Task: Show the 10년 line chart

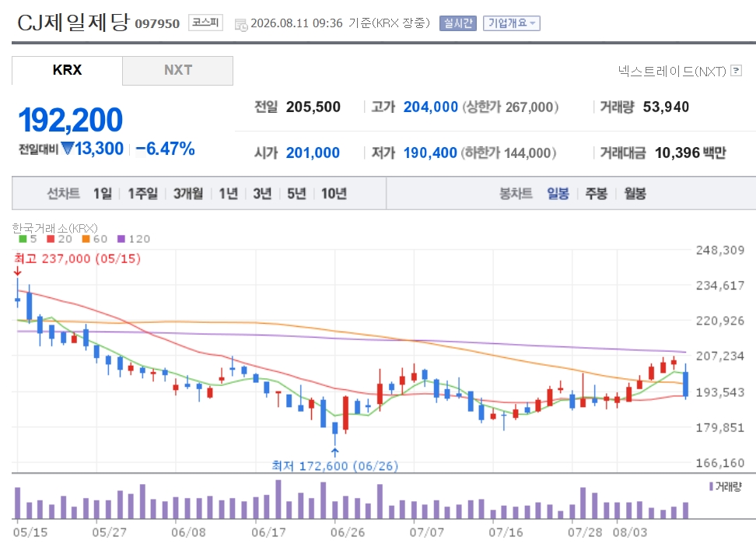Action: click(334, 194)
